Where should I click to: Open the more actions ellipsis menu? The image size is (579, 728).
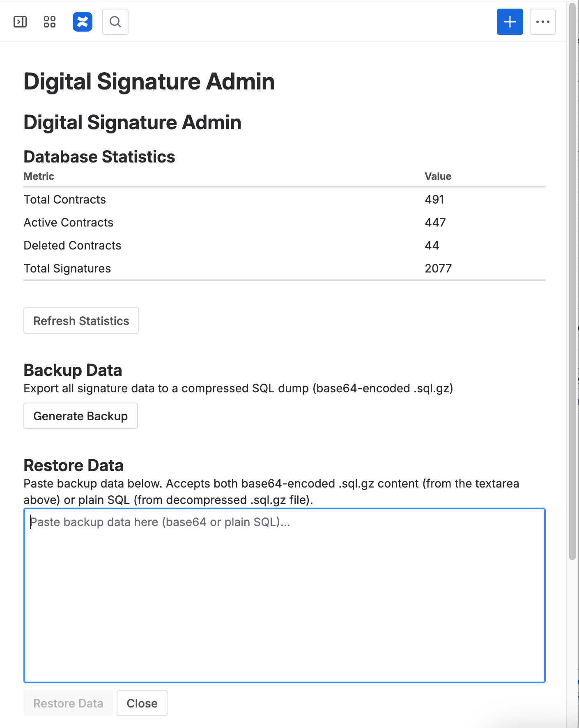click(x=542, y=22)
